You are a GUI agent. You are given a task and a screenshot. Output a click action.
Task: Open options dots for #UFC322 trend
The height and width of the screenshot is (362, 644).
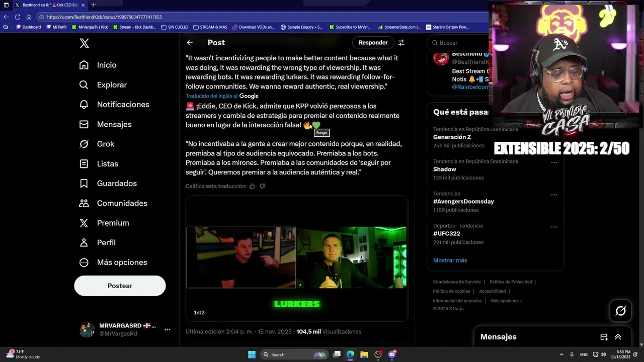pos(554,227)
